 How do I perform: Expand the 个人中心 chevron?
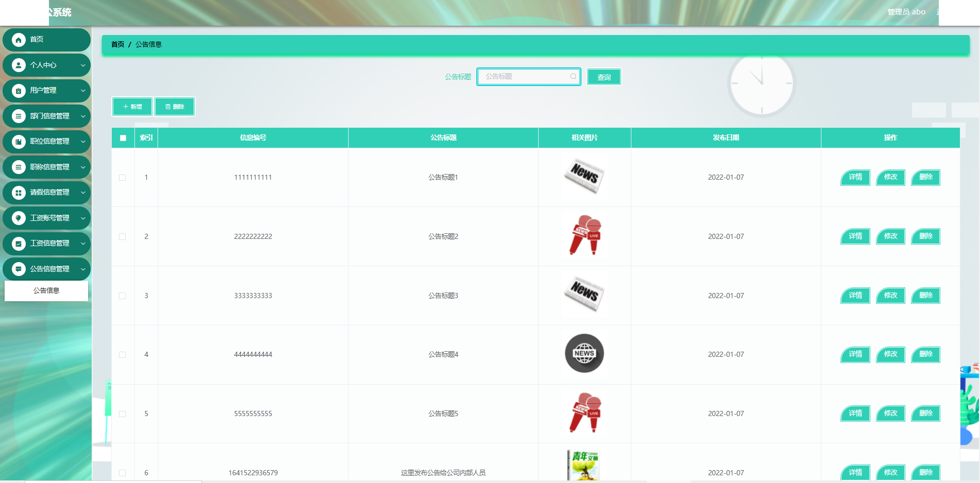coord(83,65)
